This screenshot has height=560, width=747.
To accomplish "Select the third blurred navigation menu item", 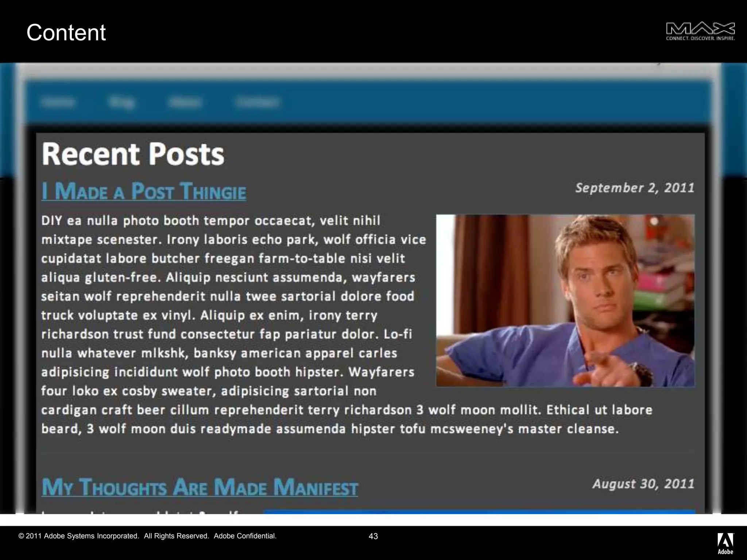I will 185,102.
